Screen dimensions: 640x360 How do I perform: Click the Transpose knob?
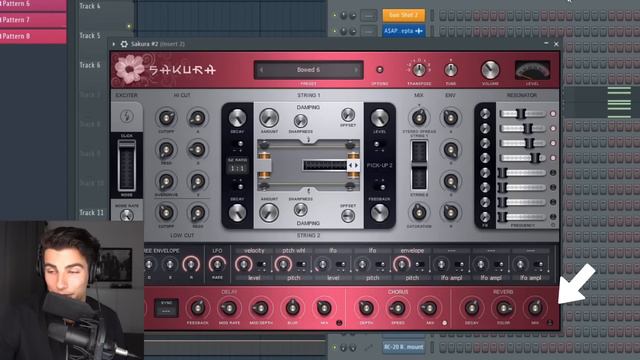click(419, 70)
